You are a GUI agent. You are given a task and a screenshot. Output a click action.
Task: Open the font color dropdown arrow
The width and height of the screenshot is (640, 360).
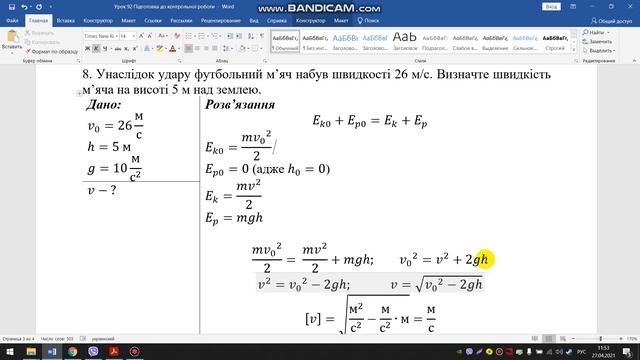pyautogui.click(x=179, y=49)
